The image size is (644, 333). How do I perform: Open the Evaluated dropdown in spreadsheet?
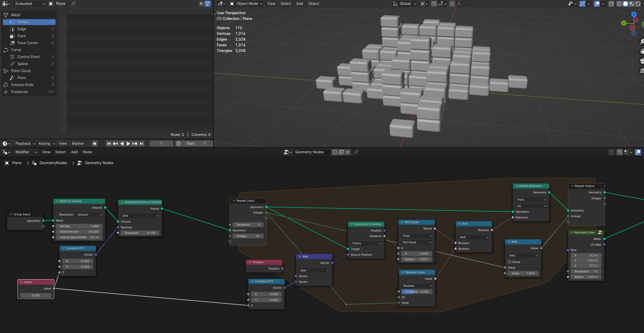(x=29, y=4)
